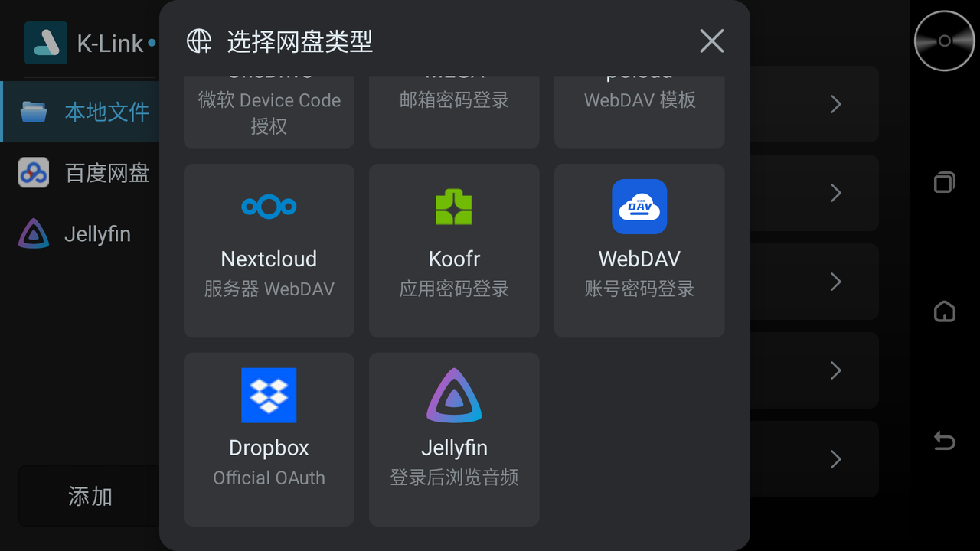Open the Android recent apps button

coord(945,182)
